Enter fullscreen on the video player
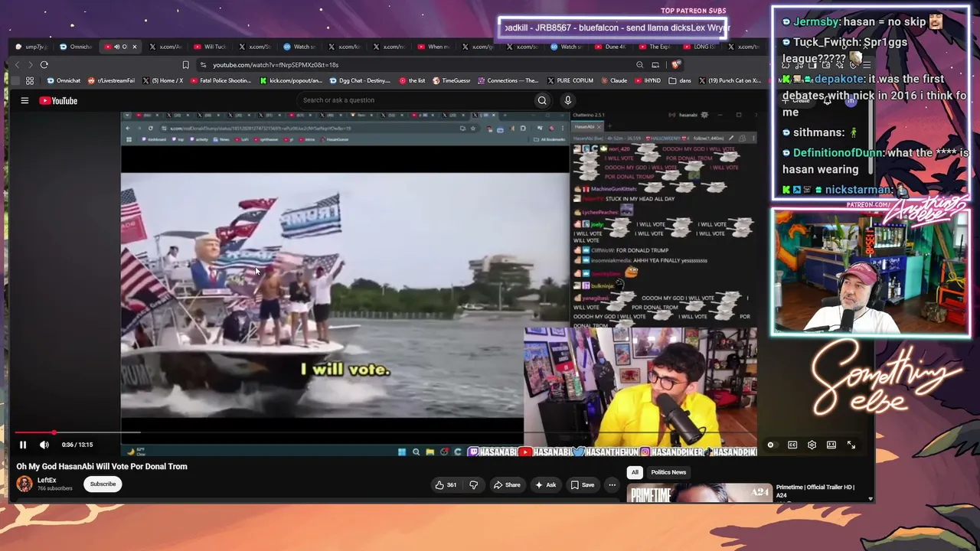This screenshot has height=551, width=980. click(851, 445)
